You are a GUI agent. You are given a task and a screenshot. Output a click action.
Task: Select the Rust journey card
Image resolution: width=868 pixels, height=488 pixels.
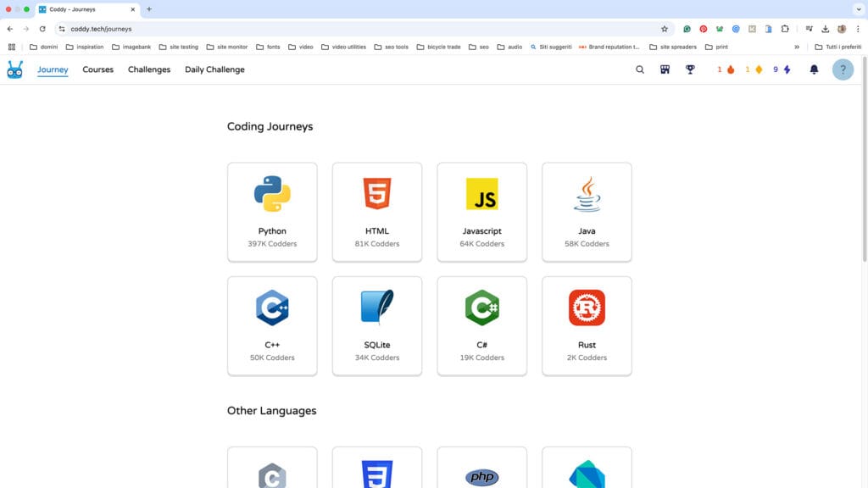tap(587, 325)
